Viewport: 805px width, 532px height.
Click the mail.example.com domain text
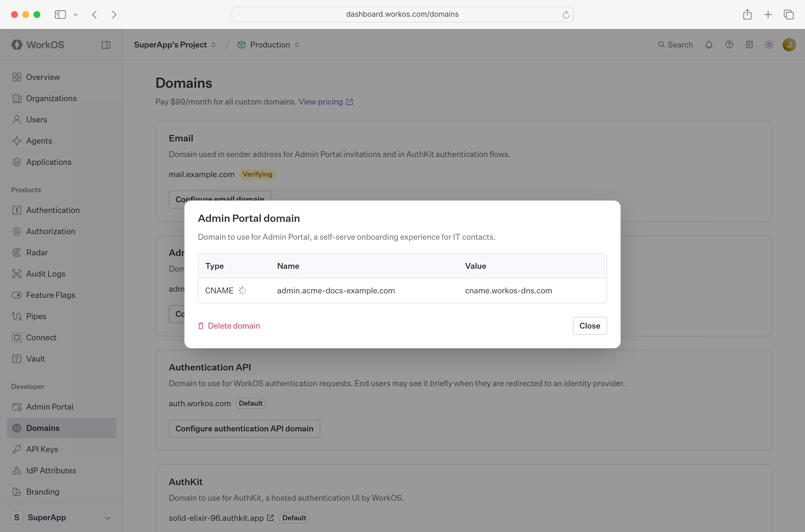pyautogui.click(x=202, y=174)
